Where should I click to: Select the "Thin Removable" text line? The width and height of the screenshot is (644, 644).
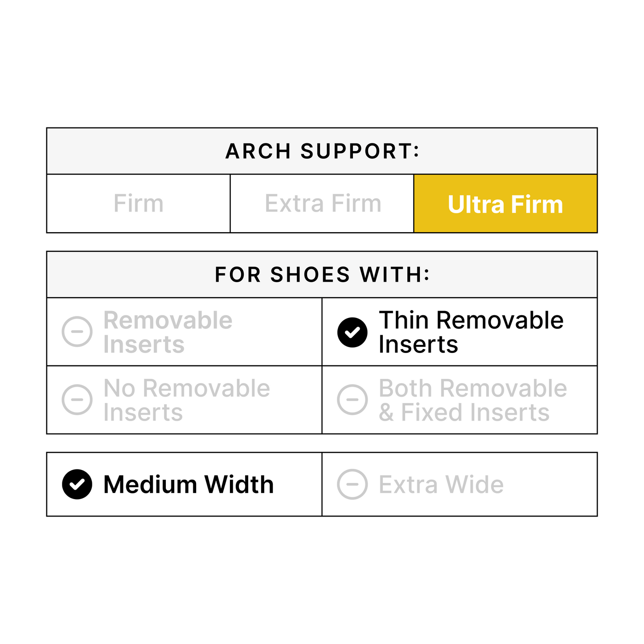(x=471, y=320)
